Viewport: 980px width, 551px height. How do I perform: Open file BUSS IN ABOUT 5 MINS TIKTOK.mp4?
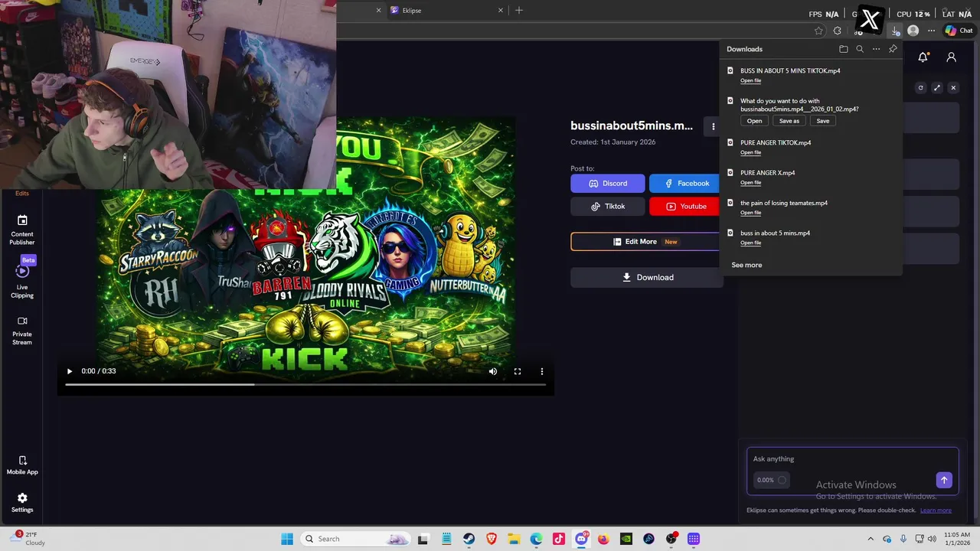[x=750, y=80]
